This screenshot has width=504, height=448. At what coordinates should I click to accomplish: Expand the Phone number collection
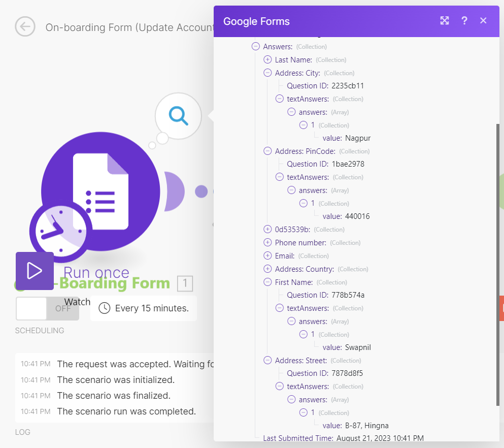[267, 242]
